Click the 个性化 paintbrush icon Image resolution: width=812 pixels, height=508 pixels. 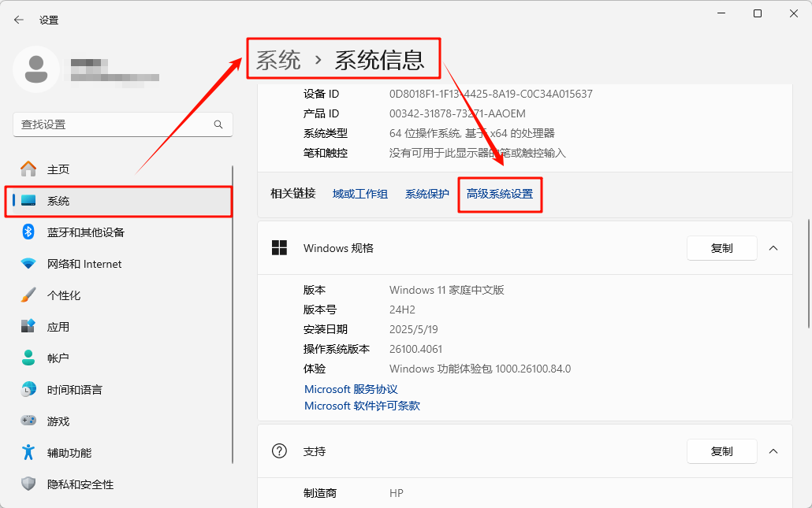tap(28, 295)
